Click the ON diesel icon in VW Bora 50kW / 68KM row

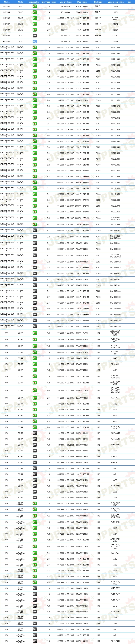[35, 433]
